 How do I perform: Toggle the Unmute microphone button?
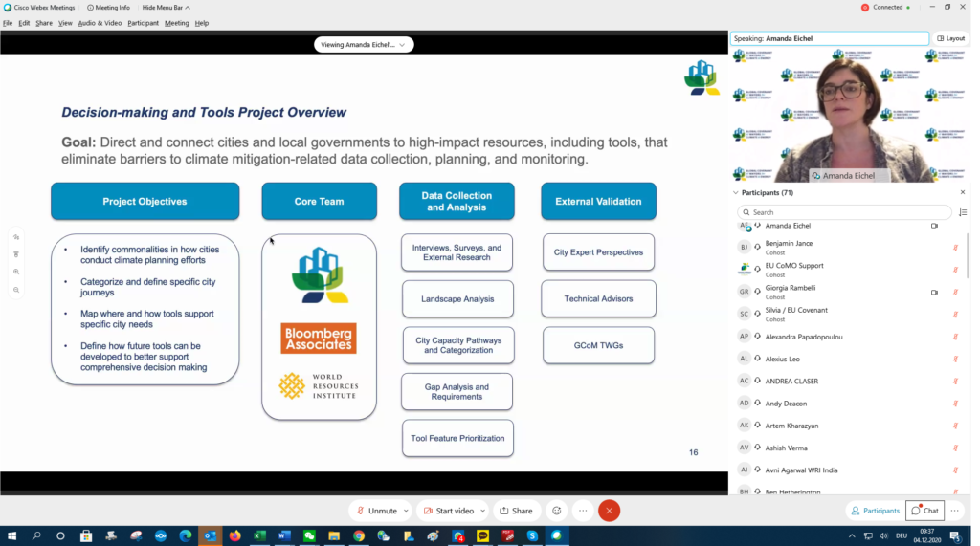377,511
